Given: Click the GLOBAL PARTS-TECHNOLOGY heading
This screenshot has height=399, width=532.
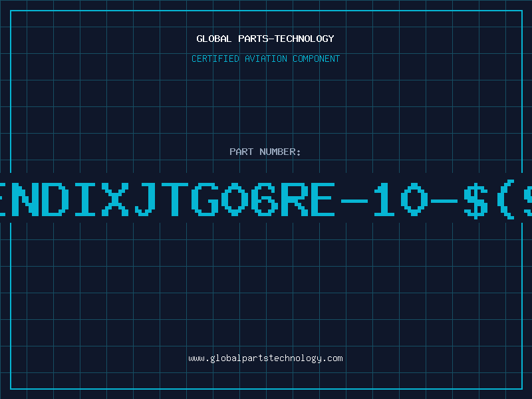Looking at the screenshot, I should point(265,39).
